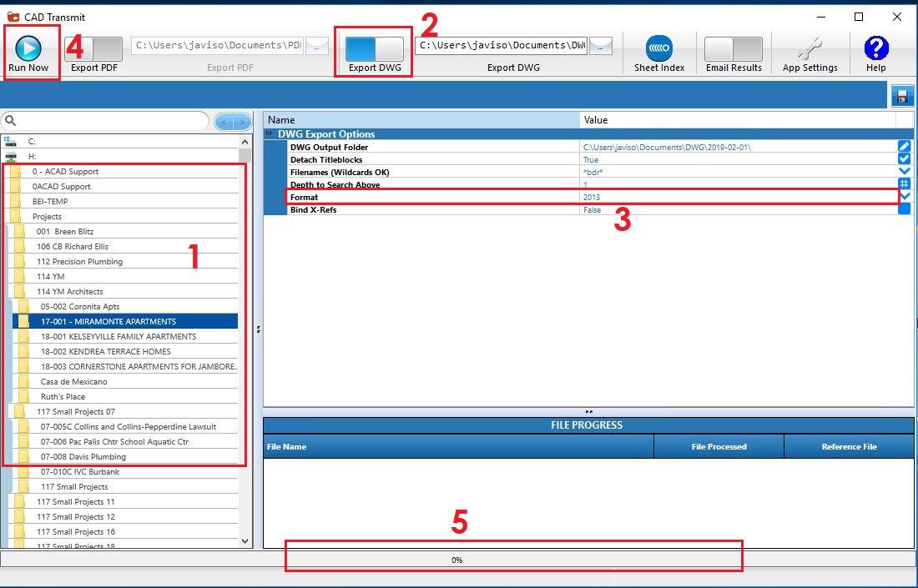Screen dimensions: 918x588
Task: Click the Name column header
Action: point(421,120)
